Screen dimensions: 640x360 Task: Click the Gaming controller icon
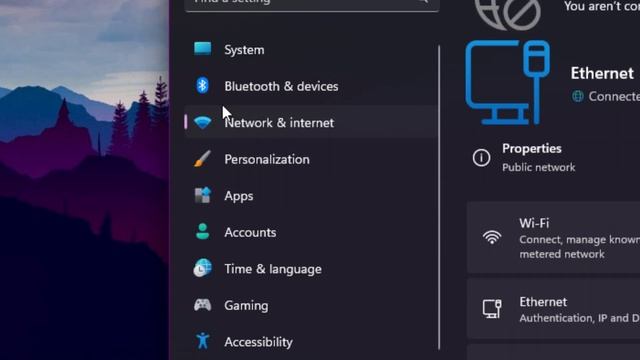pyautogui.click(x=202, y=305)
